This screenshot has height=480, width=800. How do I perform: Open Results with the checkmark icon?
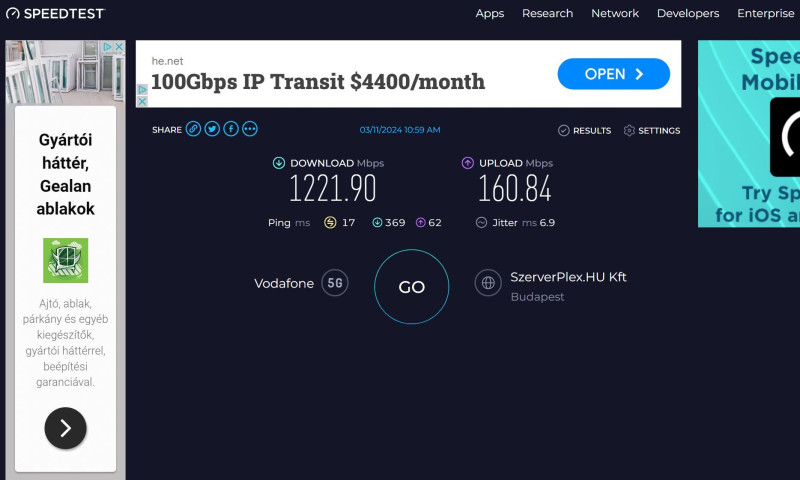pos(584,131)
